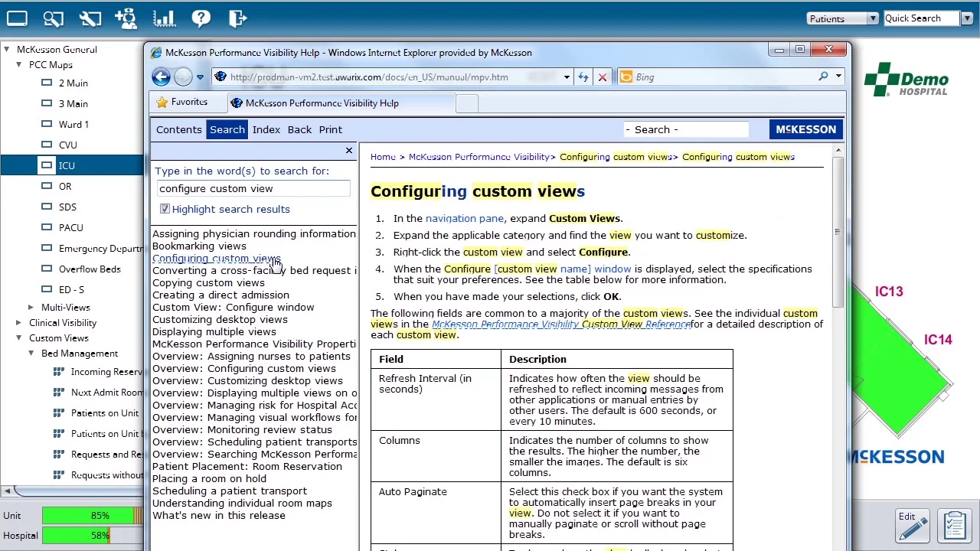Open the Patients dropdown
The width and height of the screenshot is (980, 551).
click(842, 18)
